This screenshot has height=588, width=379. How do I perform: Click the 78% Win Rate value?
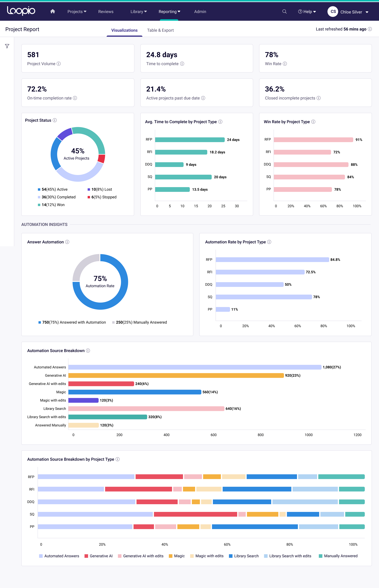(x=272, y=55)
